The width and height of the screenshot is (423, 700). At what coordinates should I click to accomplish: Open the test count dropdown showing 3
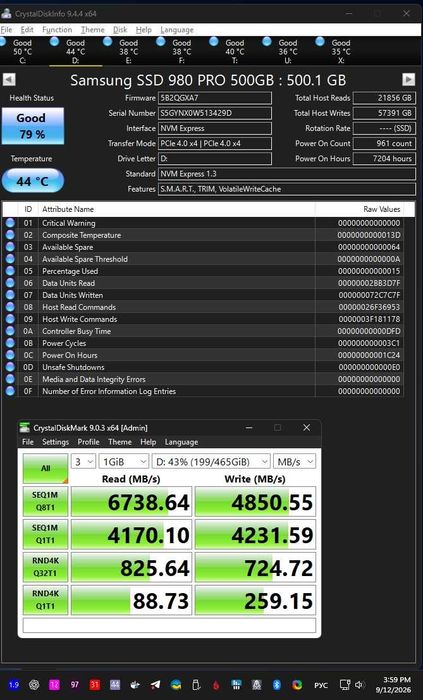coord(83,462)
